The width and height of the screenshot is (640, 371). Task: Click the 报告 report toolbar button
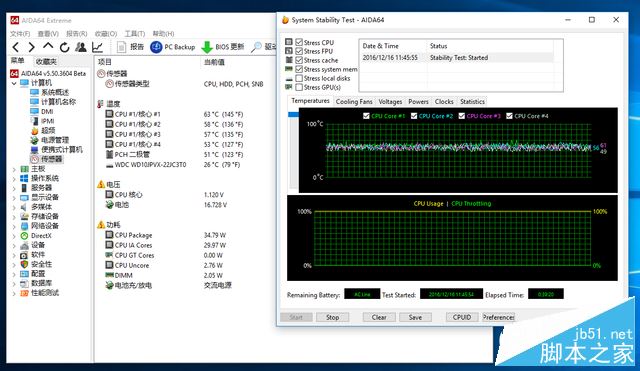(x=131, y=47)
